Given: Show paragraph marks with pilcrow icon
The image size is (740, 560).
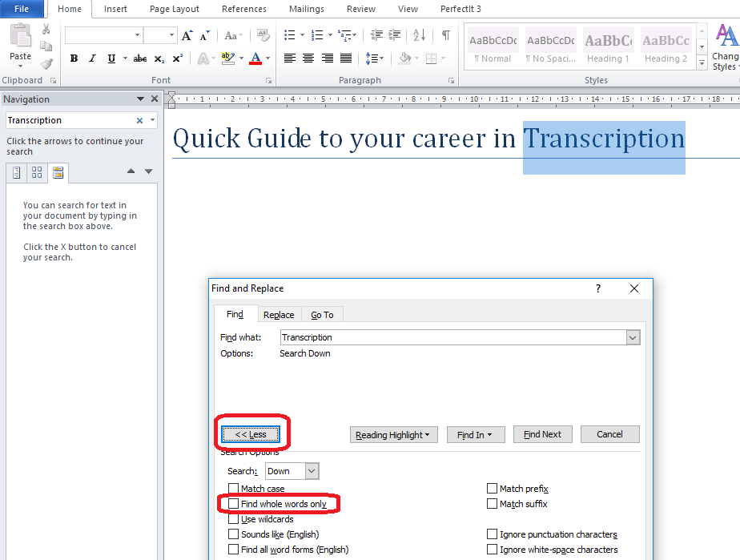Looking at the screenshot, I should (445, 35).
